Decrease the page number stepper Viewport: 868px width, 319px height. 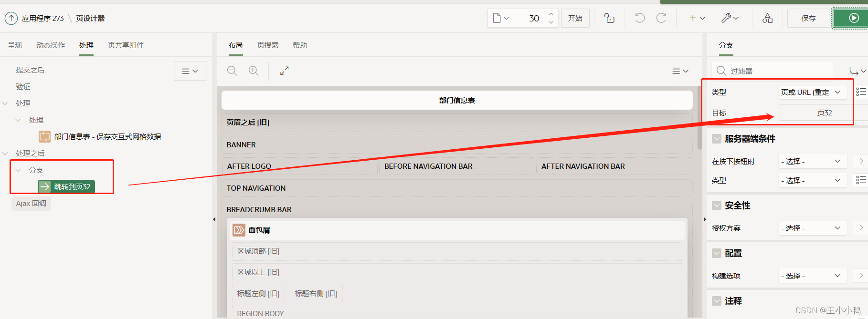pyautogui.click(x=551, y=22)
